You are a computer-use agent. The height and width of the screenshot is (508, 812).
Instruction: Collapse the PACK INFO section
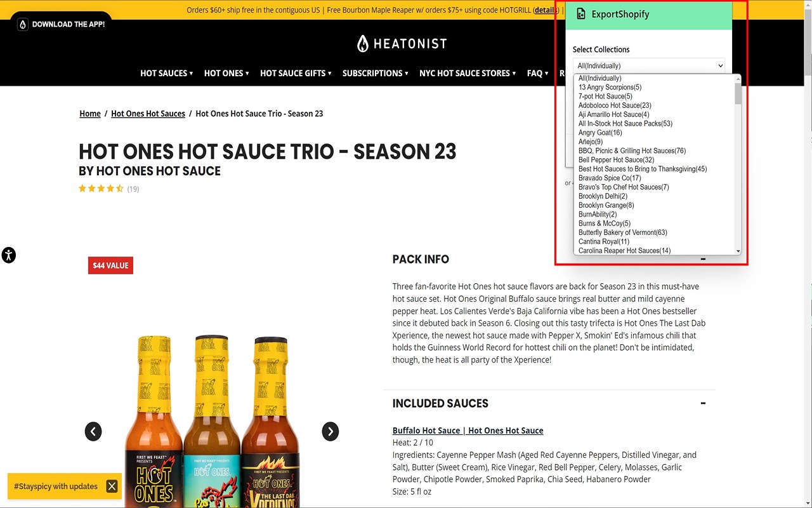703,259
